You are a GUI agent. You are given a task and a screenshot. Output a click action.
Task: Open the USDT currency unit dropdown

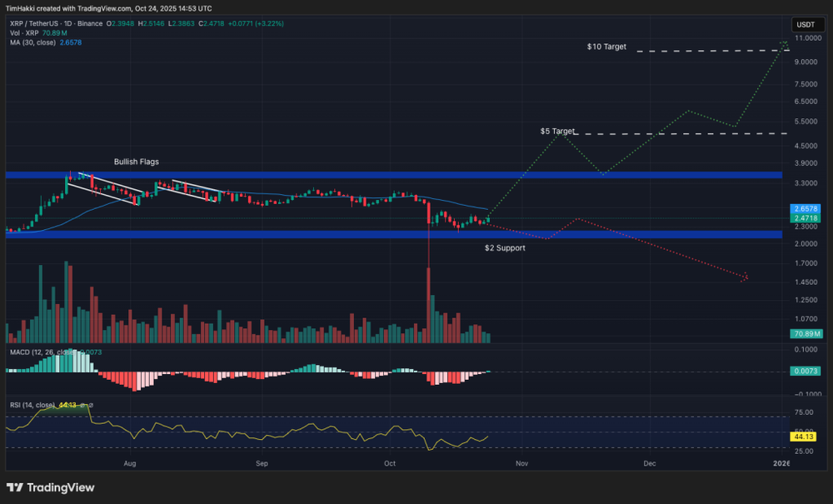[x=806, y=24]
